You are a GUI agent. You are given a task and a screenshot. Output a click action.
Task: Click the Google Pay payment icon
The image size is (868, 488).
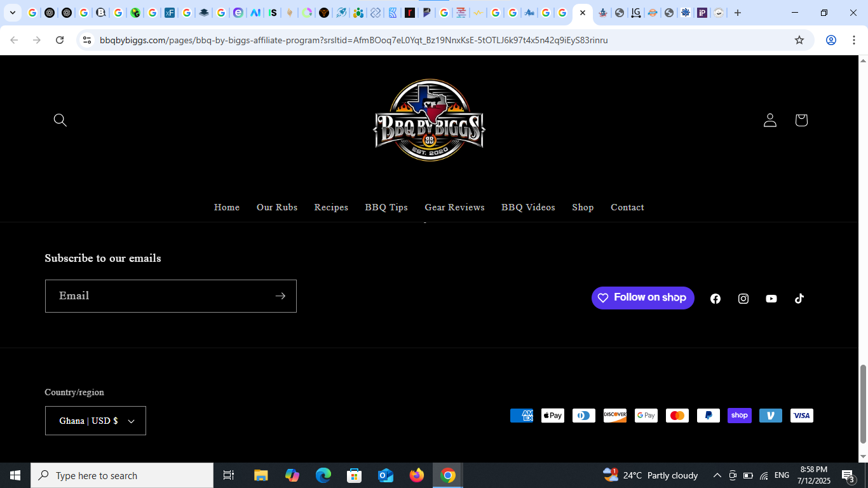pos(646,416)
